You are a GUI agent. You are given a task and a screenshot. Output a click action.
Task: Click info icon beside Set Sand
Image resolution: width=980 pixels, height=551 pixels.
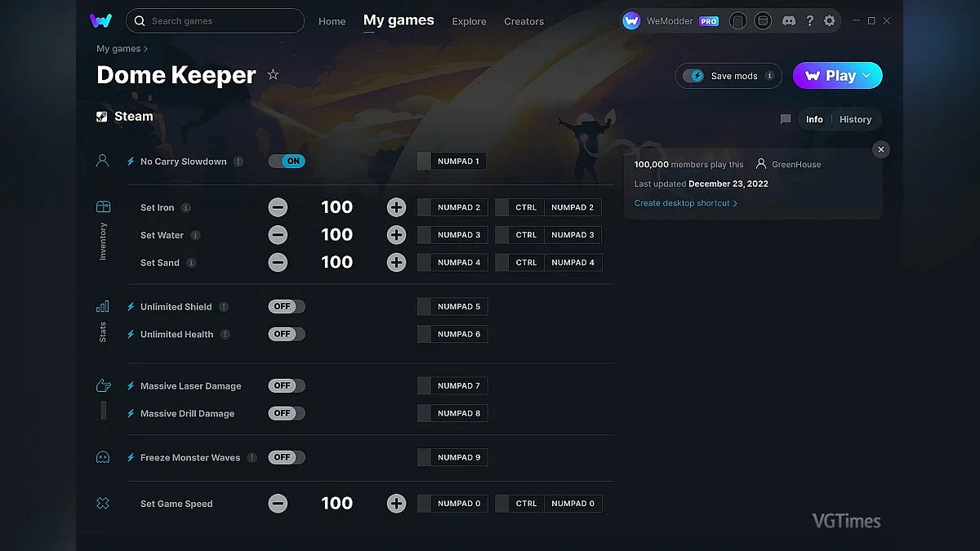pyautogui.click(x=191, y=263)
